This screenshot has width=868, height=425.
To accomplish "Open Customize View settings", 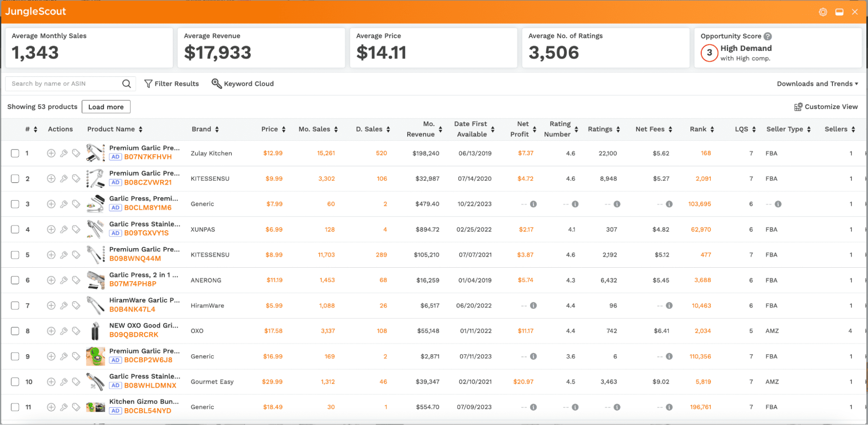I will (826, 107).
